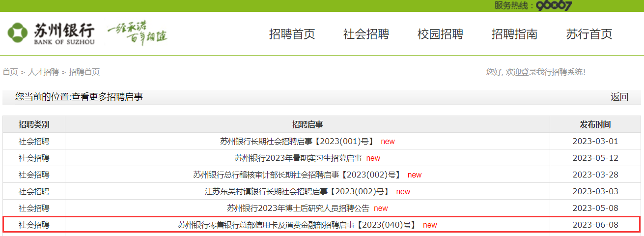Open 江苏东吴村镇银行长期社会招聘启事
Screen dimensions: 644x236
click(297, 191)
